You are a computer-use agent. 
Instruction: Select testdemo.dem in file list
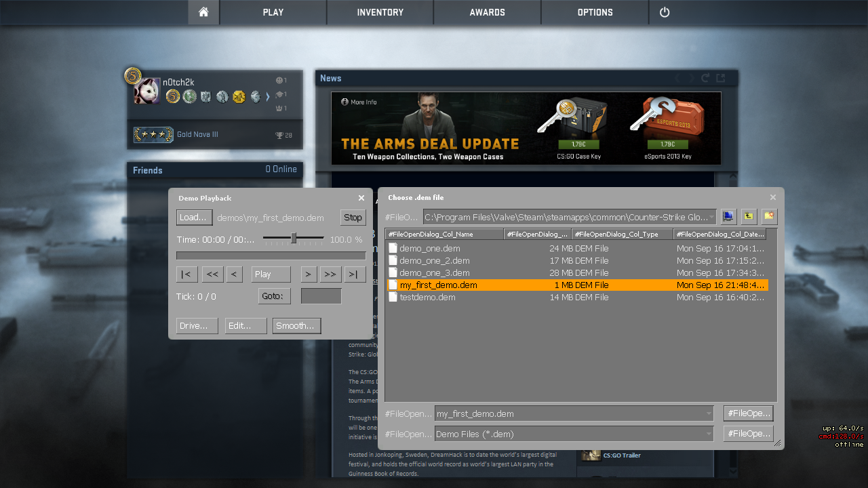point(577,298)
